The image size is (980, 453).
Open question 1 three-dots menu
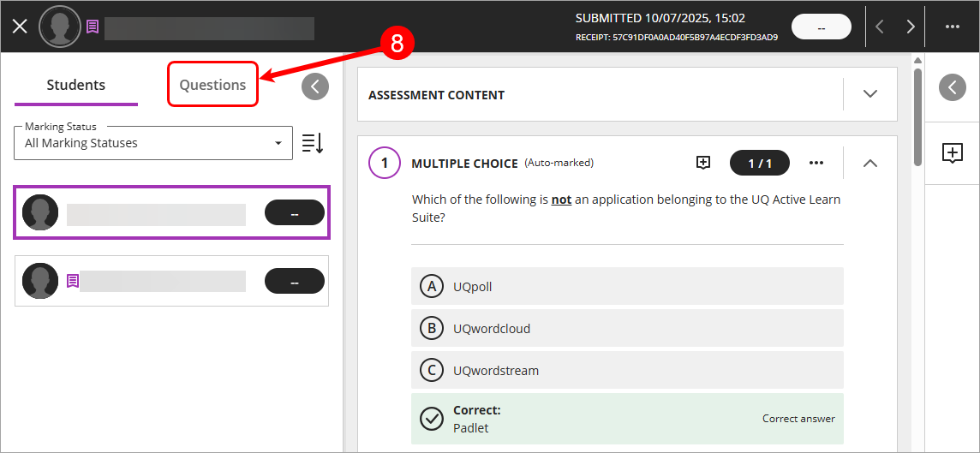tap(816, 163)
